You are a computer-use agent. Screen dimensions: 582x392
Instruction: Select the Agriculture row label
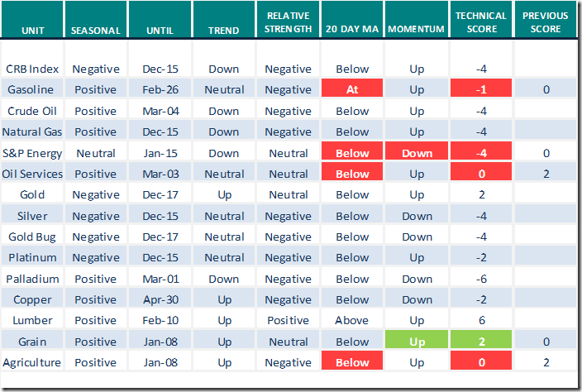[31, 362]
